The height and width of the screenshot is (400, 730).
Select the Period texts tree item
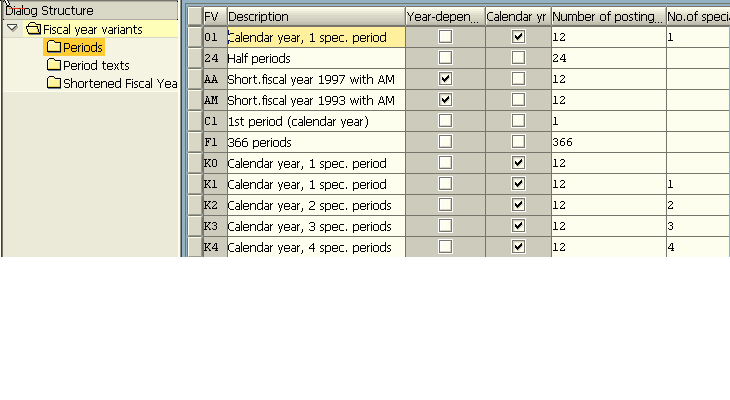[x=96, y=65]
